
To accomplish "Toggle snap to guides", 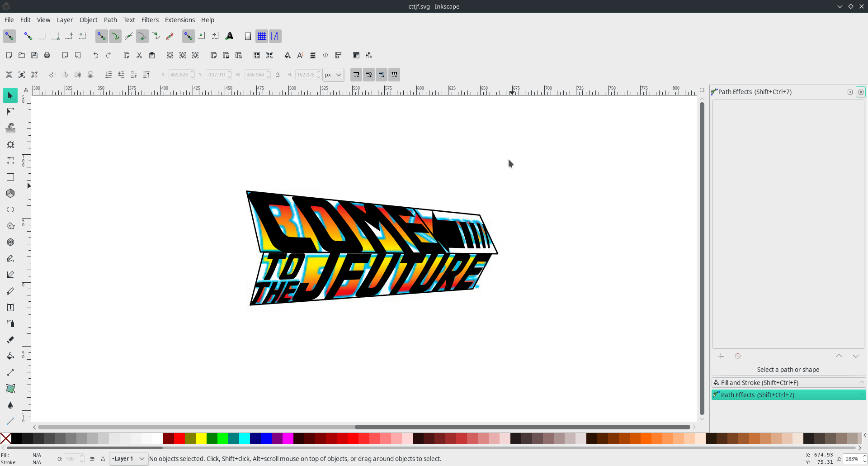I will [275, 36].
